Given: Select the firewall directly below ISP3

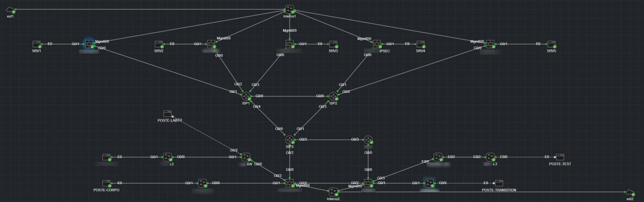Looking at the screenshot, I should tap(290, 183).
